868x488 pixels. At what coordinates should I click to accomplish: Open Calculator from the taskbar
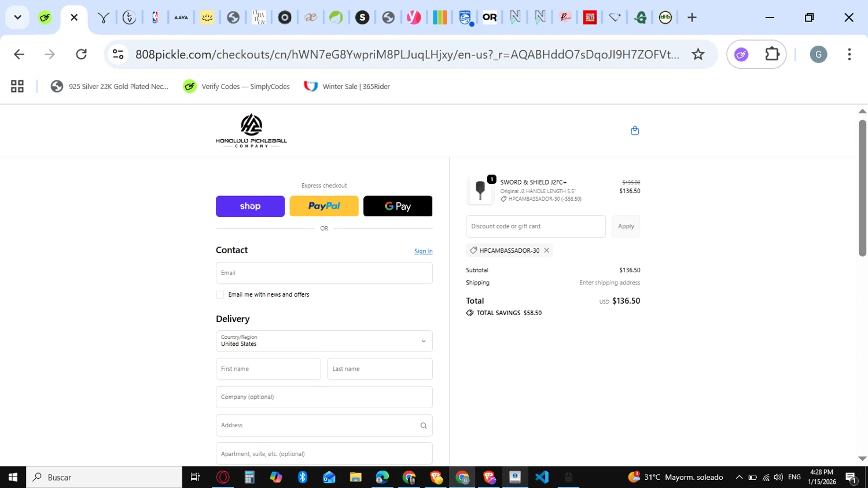pos(249,477)
